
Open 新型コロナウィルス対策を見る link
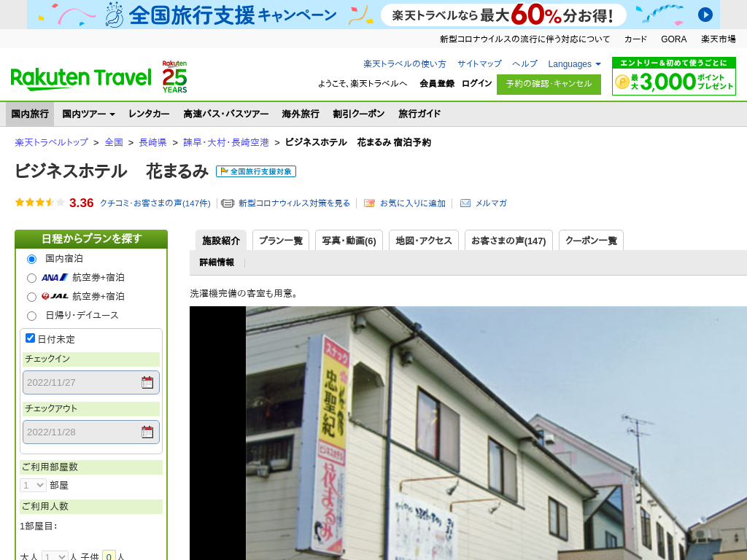[x=294, y=203]
